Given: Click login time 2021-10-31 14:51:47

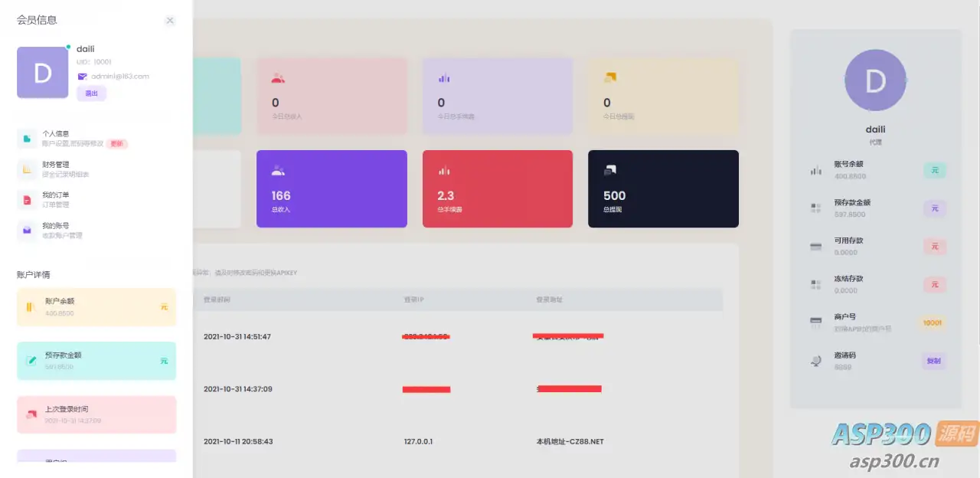Looking at the screenshot, I should (237, 337).
